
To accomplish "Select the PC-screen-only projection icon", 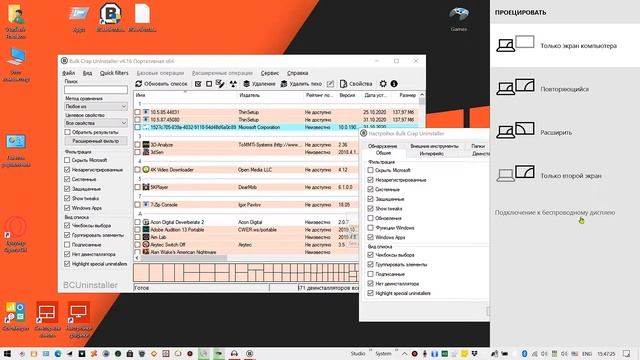I will pyautogui.click(x=516, y=44).
